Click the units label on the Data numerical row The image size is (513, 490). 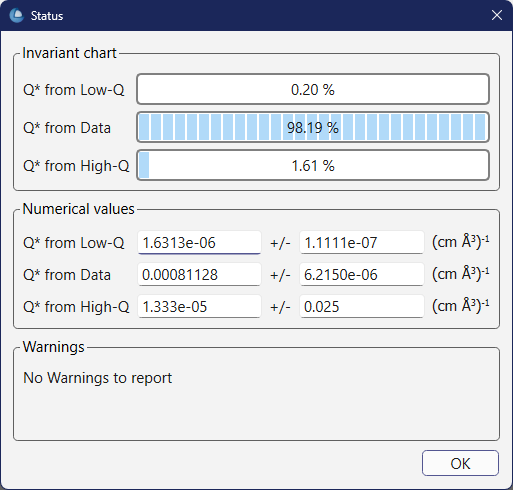[460, 274]
